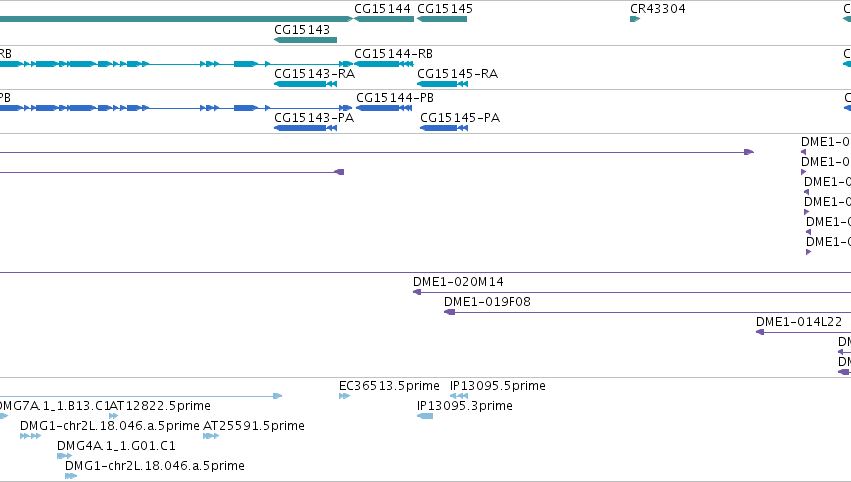Click the DME1-014L22 clone arrowhead
Image resolution: width=851 pixels, height=482 pixels.
pyautogui.click(x=760, y=332)
